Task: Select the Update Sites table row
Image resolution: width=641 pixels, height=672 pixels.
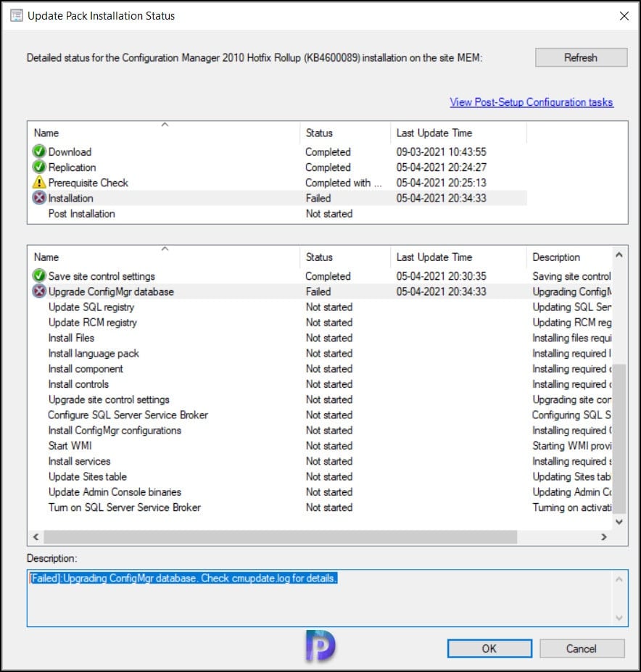Action: (320, 476)
